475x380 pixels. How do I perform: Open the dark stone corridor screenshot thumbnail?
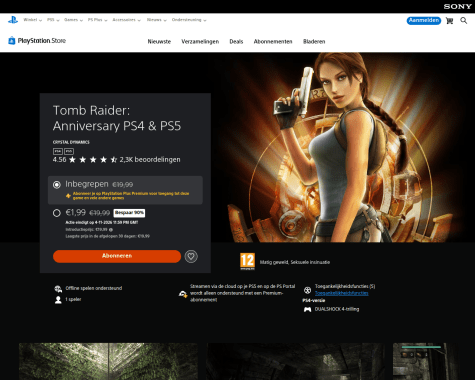(295, 362)
